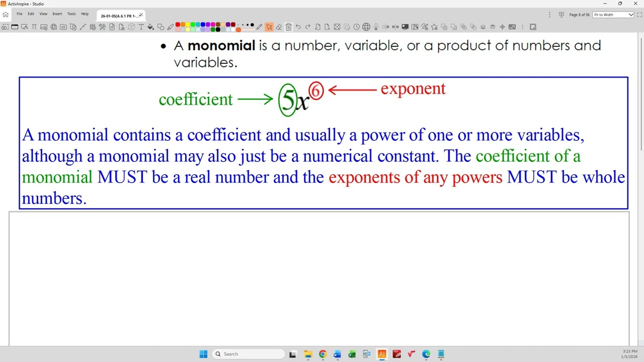
Task: Open the dice roller tool
Action: point(337,27)
